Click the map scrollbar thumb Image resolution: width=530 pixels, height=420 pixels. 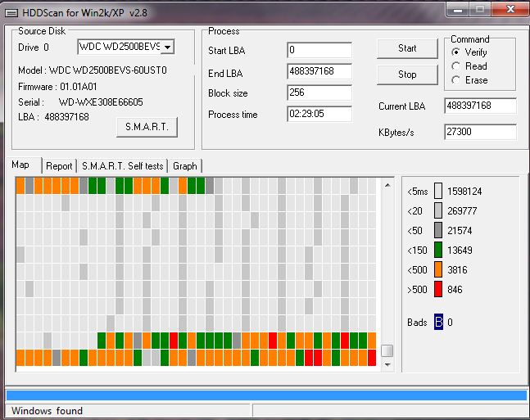[x=387, y=350]
